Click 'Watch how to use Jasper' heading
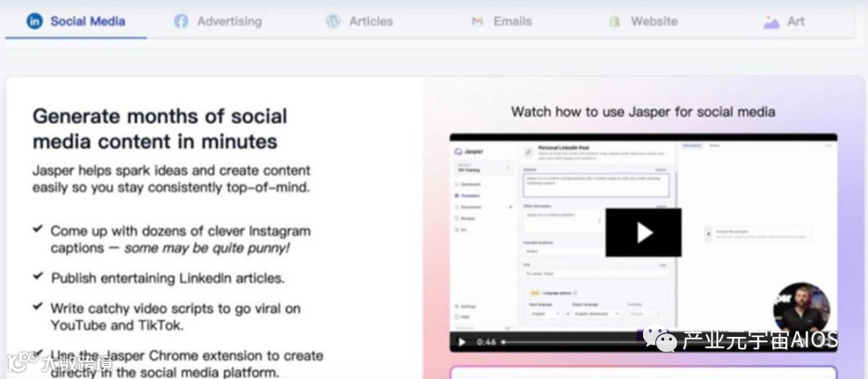 [x=643, y=112]
